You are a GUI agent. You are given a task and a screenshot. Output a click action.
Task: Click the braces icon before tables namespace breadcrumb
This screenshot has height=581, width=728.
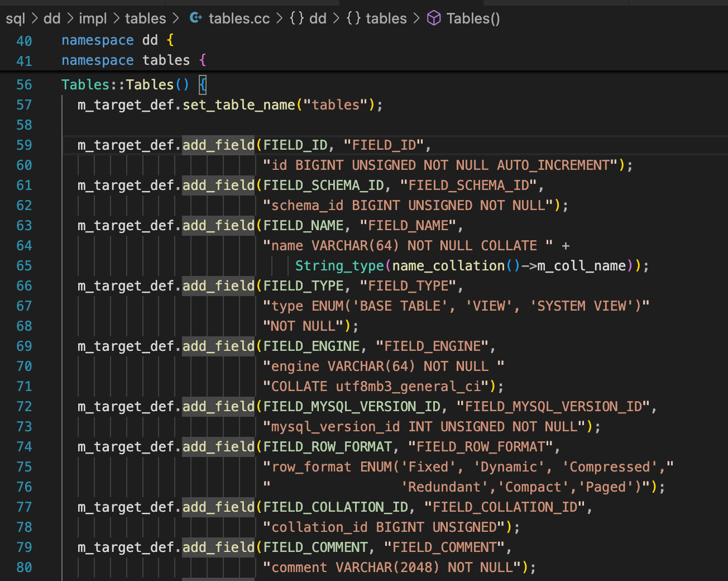[353, 18]
